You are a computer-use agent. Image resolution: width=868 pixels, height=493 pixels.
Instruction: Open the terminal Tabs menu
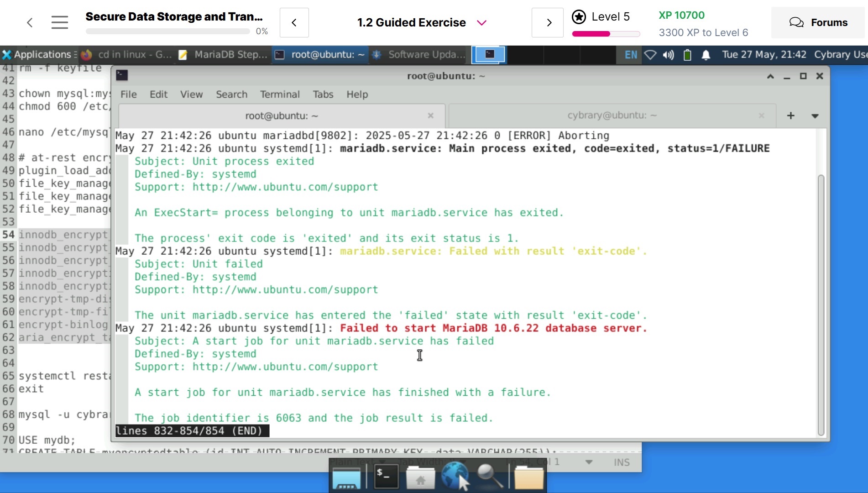(x=323, y=94)
